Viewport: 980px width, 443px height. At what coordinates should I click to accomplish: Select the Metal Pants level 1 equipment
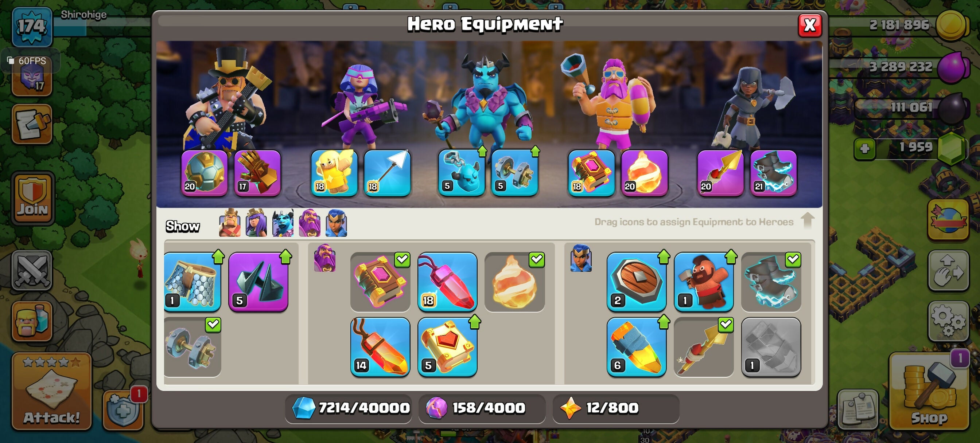(x=192, y=282)
